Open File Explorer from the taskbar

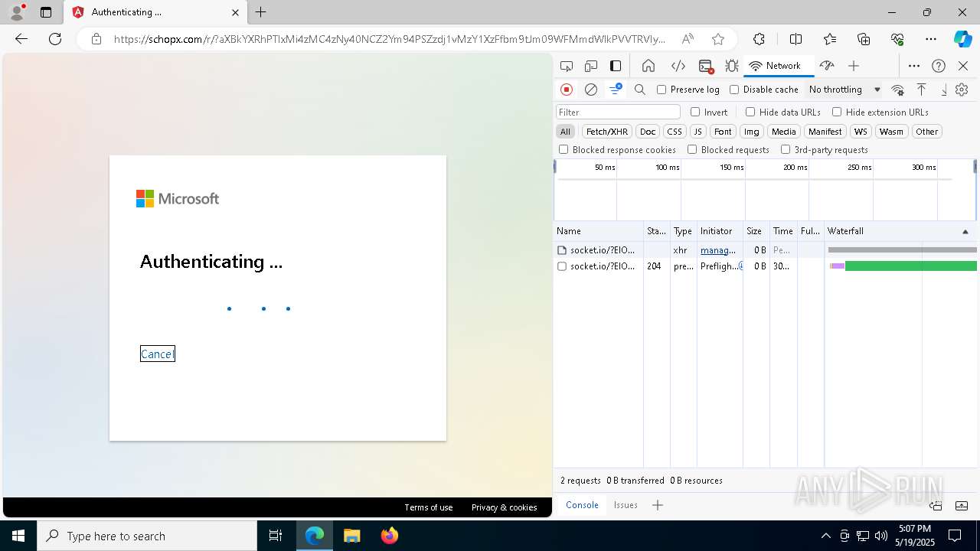pos(352,536)
